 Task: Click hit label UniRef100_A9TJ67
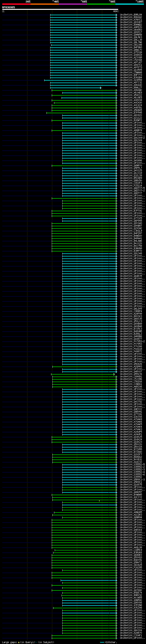(131, 63)
